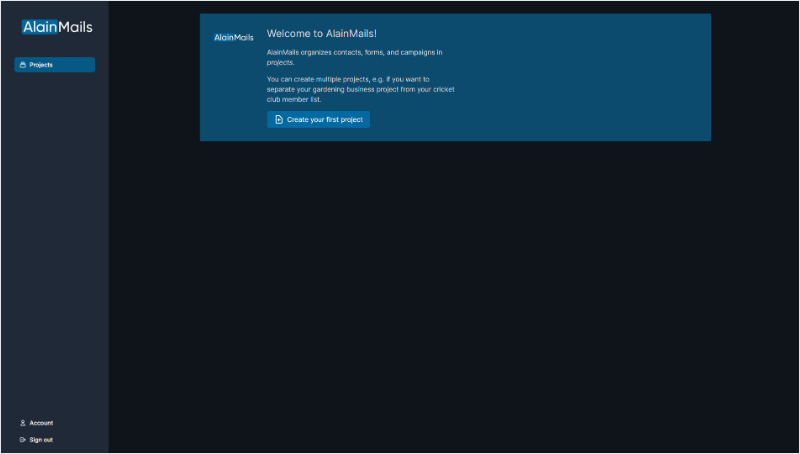Click the words 'cricket club member list' in the welcome text
This screenshot has height=454, width=800.
click(x=420, y=95)
